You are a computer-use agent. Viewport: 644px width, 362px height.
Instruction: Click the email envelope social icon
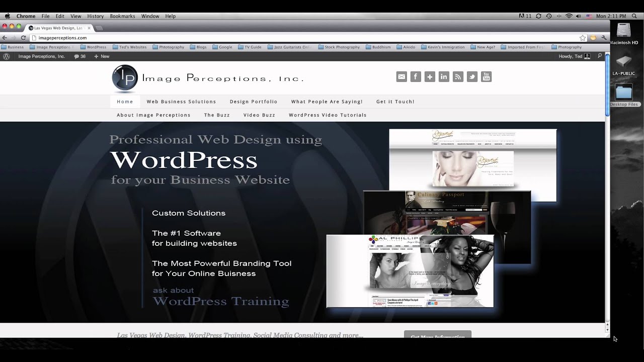pyautogui.click(x=401, y=76)
